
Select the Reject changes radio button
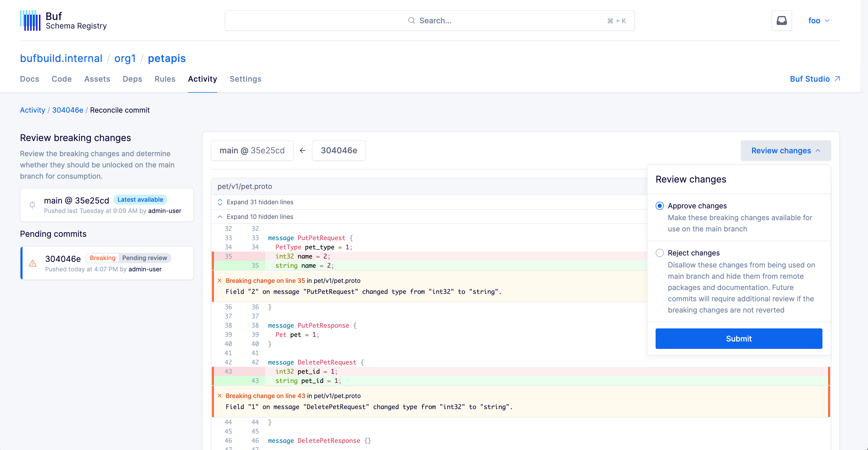(x=660, y=253)
